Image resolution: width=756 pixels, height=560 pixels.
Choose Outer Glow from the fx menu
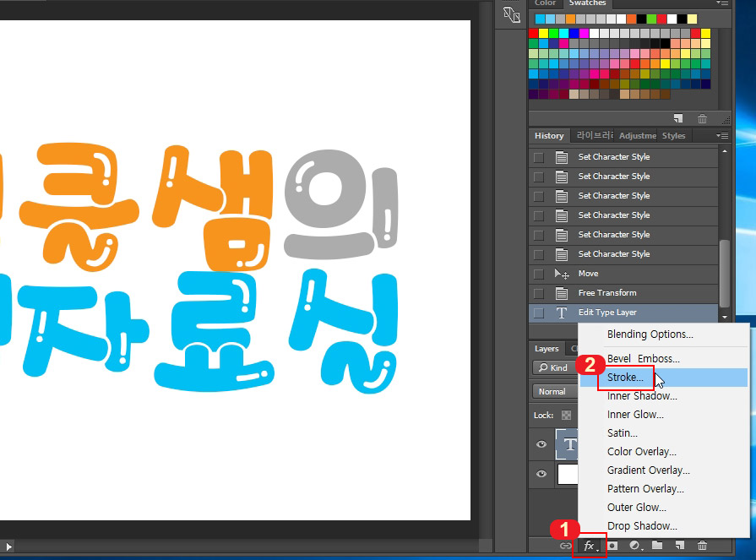pyautogui.click(x=636, y=508)
